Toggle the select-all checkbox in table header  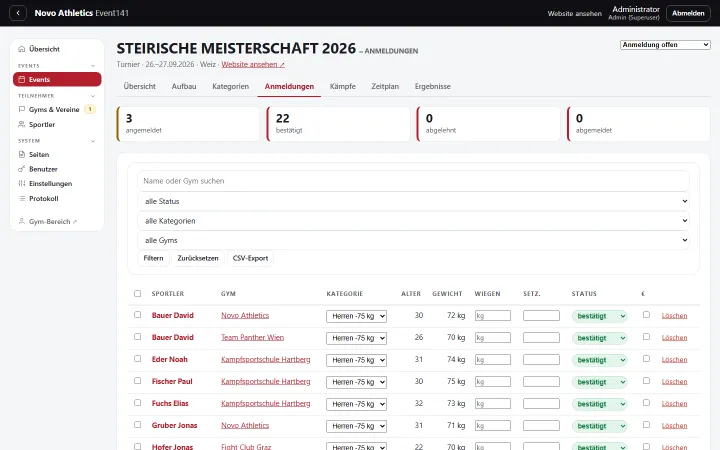click(137, 293)
